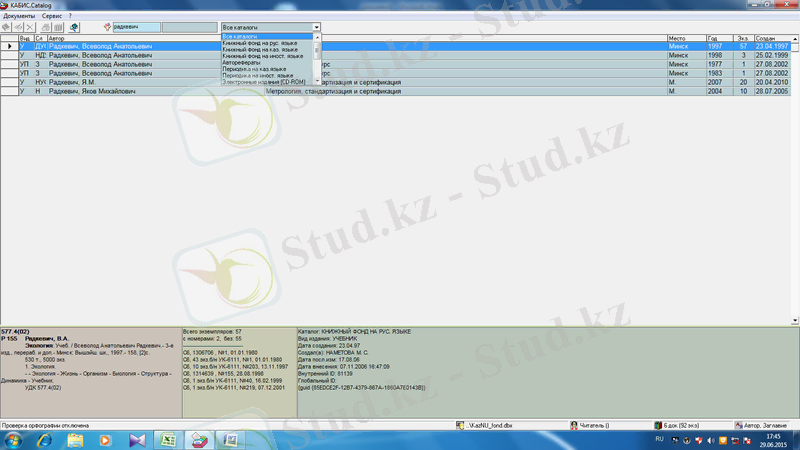Select the Радкевич row with year 1983

tap(395, 73)
